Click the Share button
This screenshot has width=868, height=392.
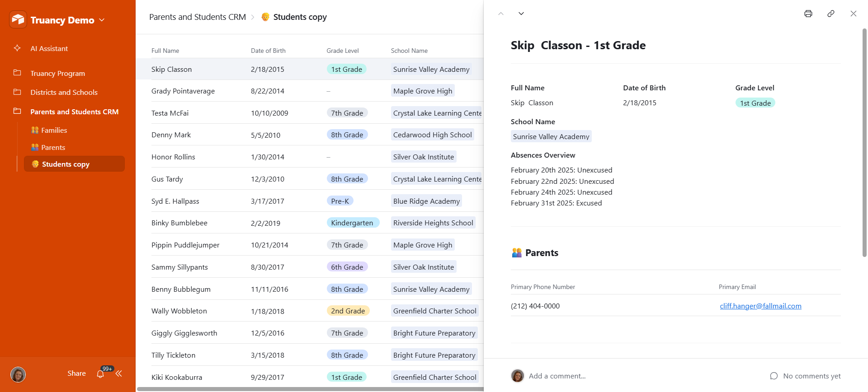click(76, 373)
